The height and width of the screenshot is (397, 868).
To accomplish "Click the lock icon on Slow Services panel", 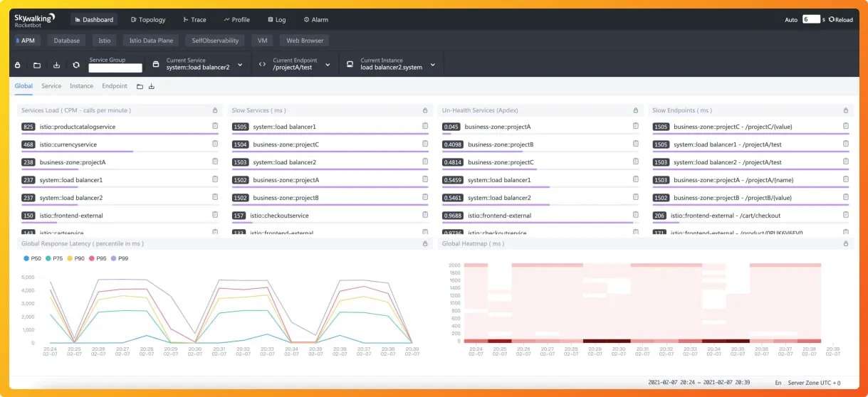I will click(425, 110).
